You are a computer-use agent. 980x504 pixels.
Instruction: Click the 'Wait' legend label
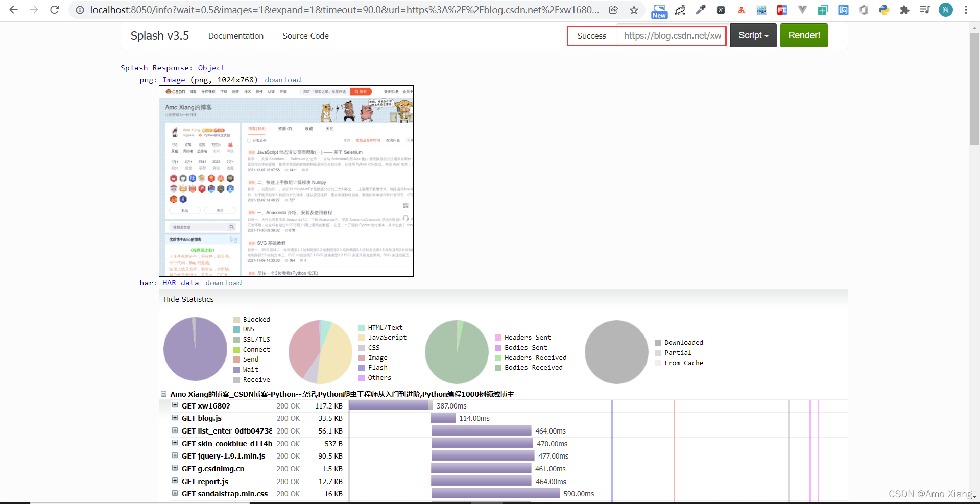coord(251,370)
